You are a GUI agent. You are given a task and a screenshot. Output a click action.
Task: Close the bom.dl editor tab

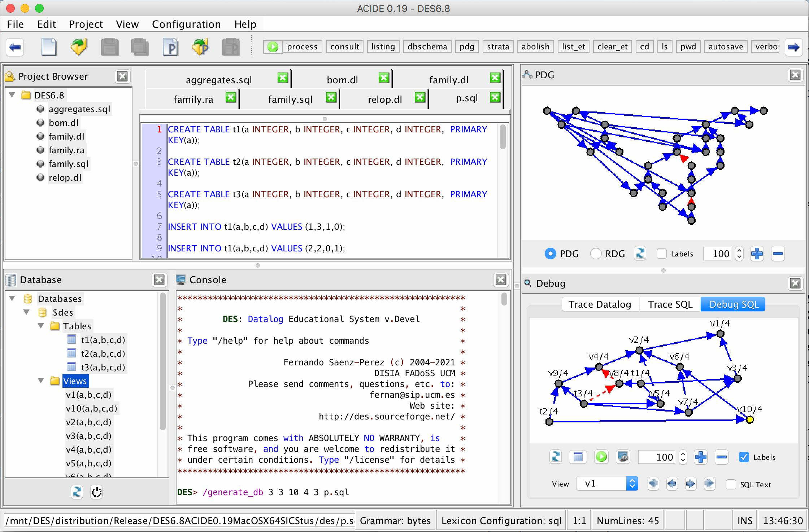tap(383, 78)
